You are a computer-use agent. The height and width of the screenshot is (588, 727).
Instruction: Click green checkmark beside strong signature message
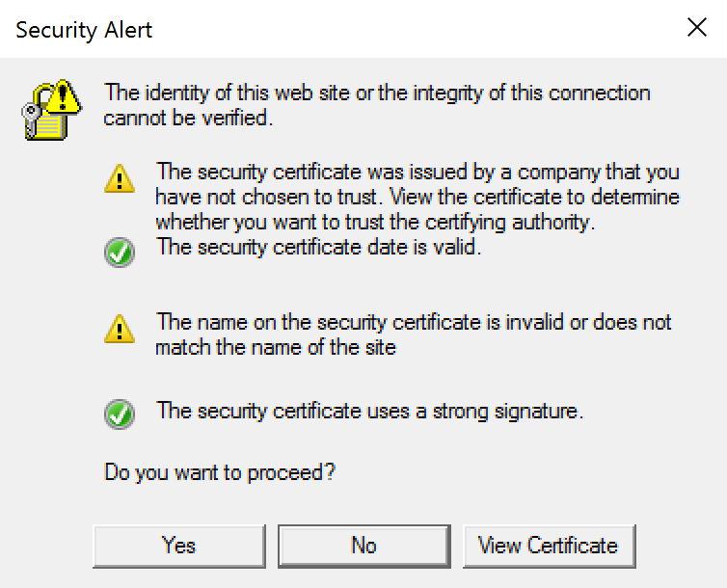pyautogui.click(x=120, y=414)
